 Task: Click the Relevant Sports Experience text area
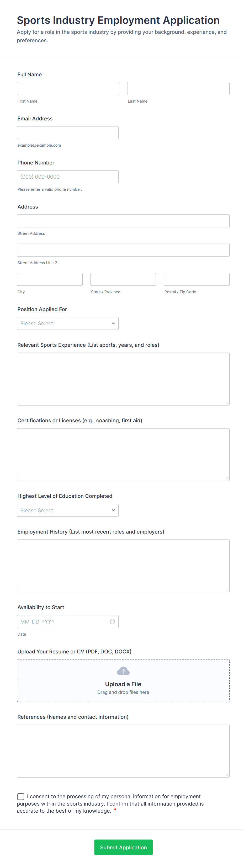[123, 379]
